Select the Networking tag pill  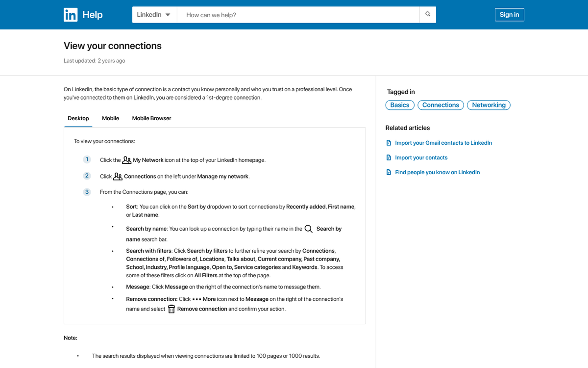click(489, 105)
